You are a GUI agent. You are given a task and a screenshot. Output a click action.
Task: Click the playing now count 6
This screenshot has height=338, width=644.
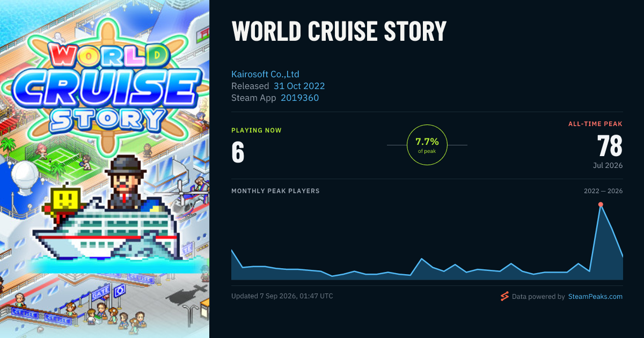pos(238,152)
